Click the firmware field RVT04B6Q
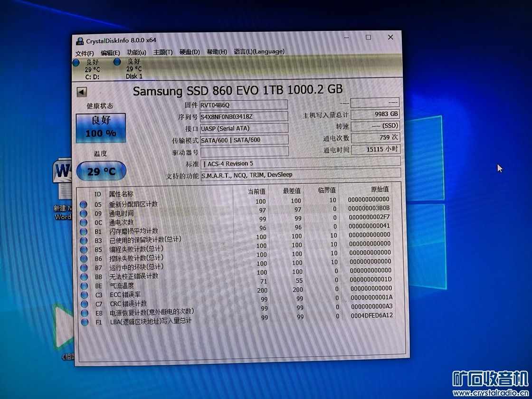The image size is (532, 399). click(244, 105)
